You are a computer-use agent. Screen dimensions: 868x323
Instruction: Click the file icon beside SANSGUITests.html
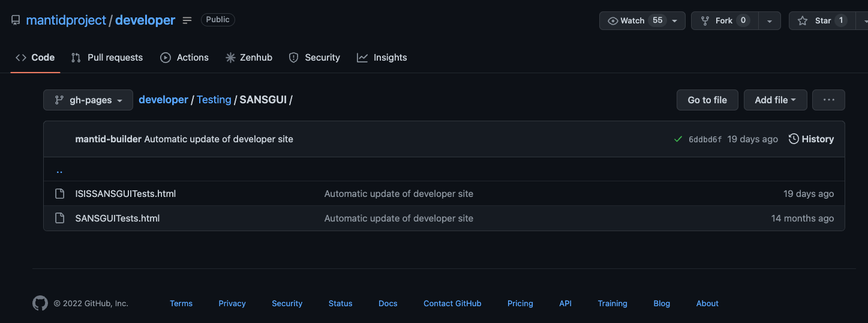(x=59, y=219)
